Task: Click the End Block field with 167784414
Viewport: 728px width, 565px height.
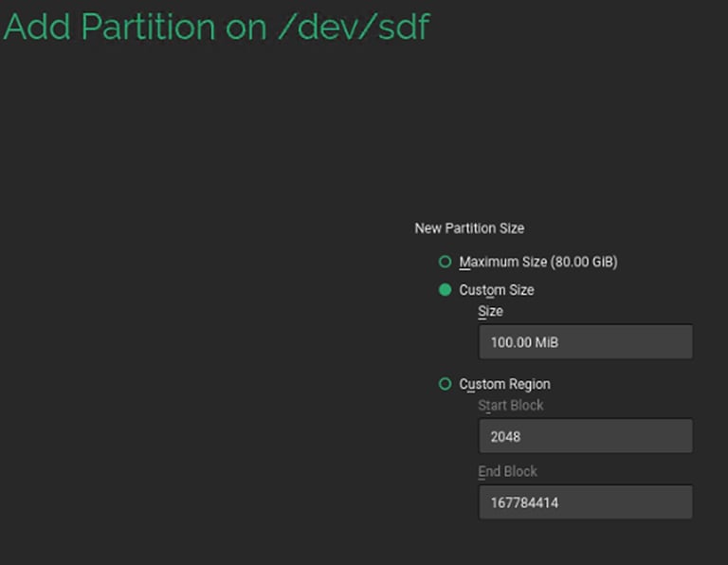Action: point(585,502)
